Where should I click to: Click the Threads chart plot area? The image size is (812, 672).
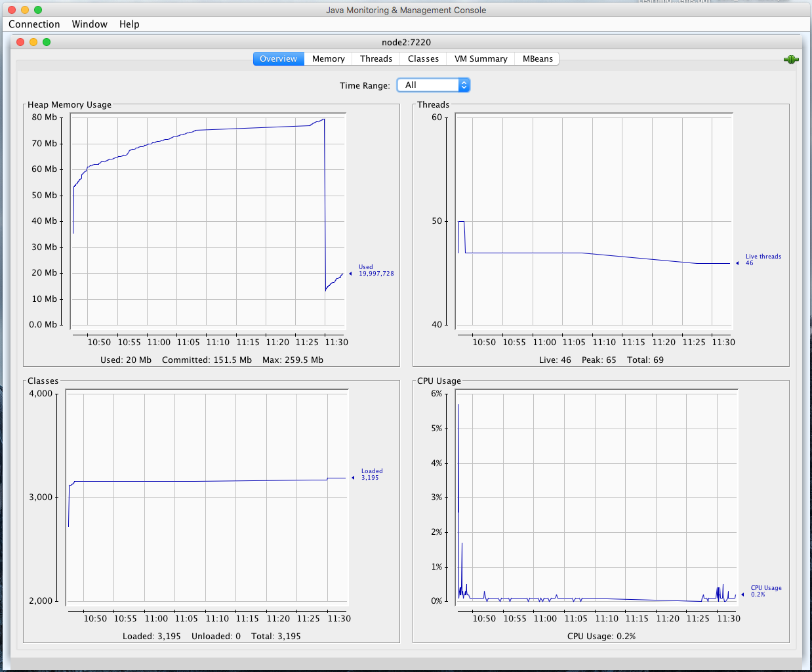594,220
